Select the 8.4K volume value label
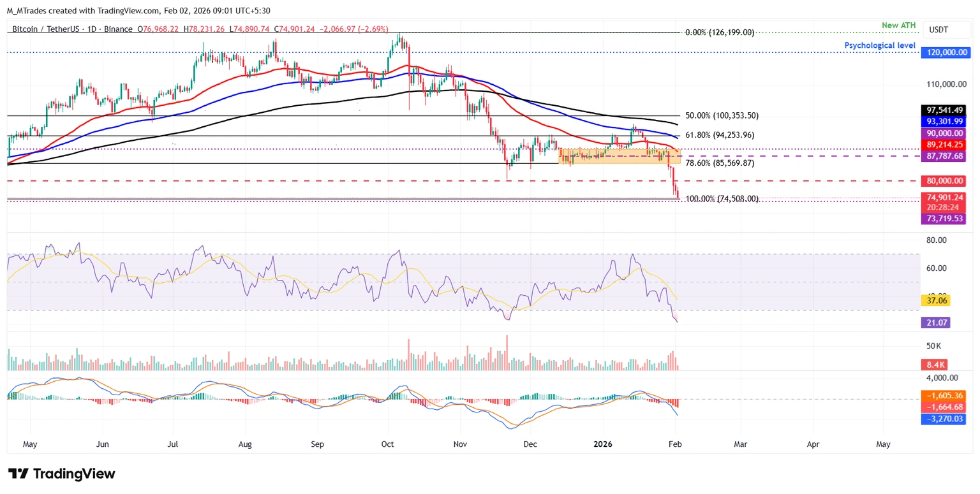980x494 pixels. pyautogui.click(x=935, y=365)
